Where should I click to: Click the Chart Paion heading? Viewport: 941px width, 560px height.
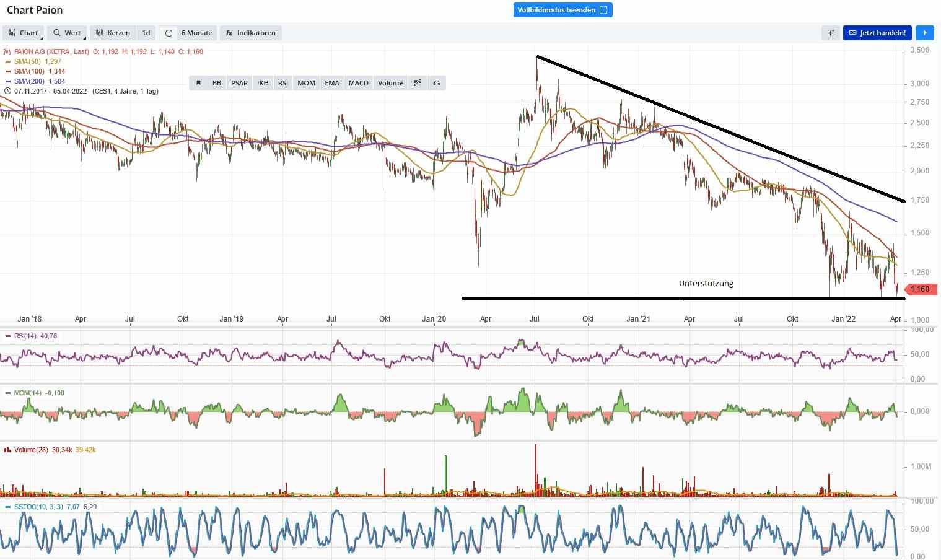35,10
